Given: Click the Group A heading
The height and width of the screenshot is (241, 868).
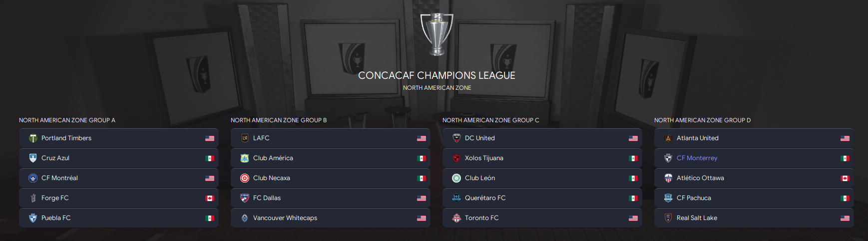Looking at the screenshot, I should pos(67,120).
